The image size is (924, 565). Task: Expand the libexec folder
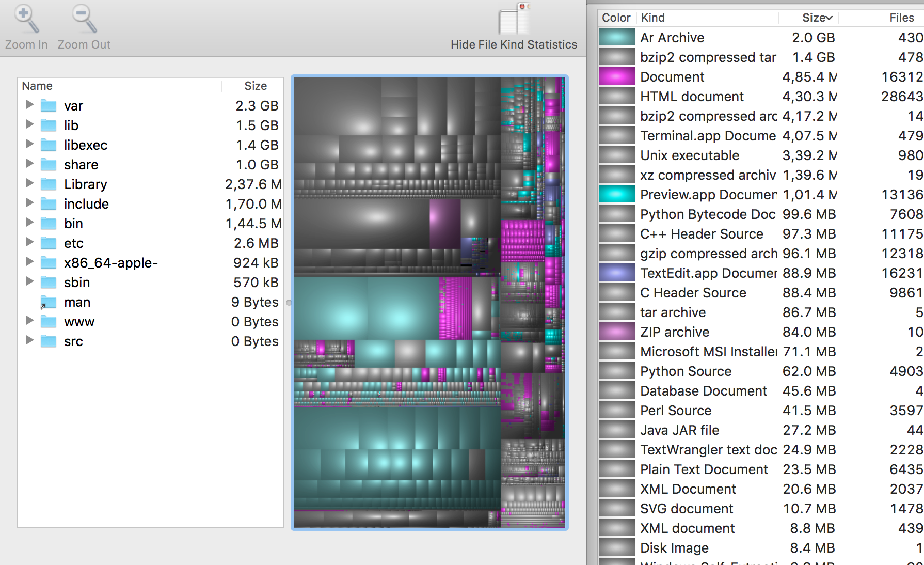click(x=29, y=144)
